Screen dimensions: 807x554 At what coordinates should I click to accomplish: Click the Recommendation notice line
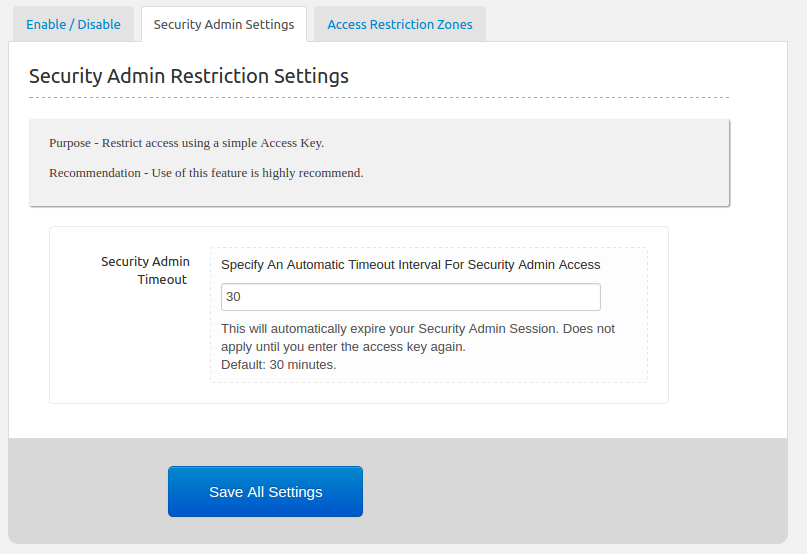point(206,173)
